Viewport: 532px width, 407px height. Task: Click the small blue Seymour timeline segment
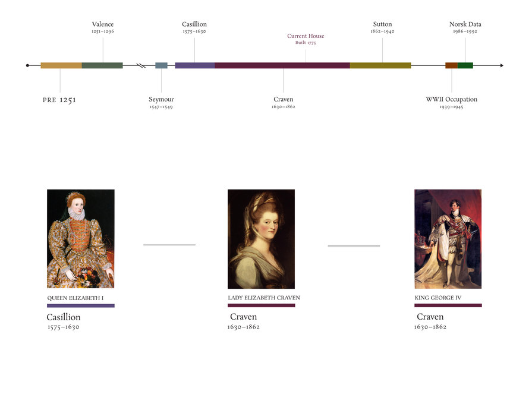click(161, 65)
